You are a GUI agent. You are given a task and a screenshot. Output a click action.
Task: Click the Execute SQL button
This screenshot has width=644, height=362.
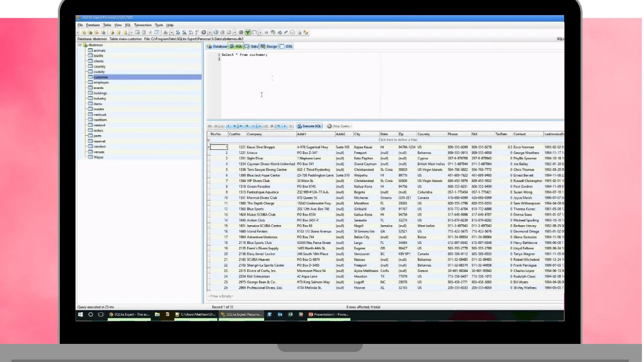pyautogui.click(x=309, y=126)
